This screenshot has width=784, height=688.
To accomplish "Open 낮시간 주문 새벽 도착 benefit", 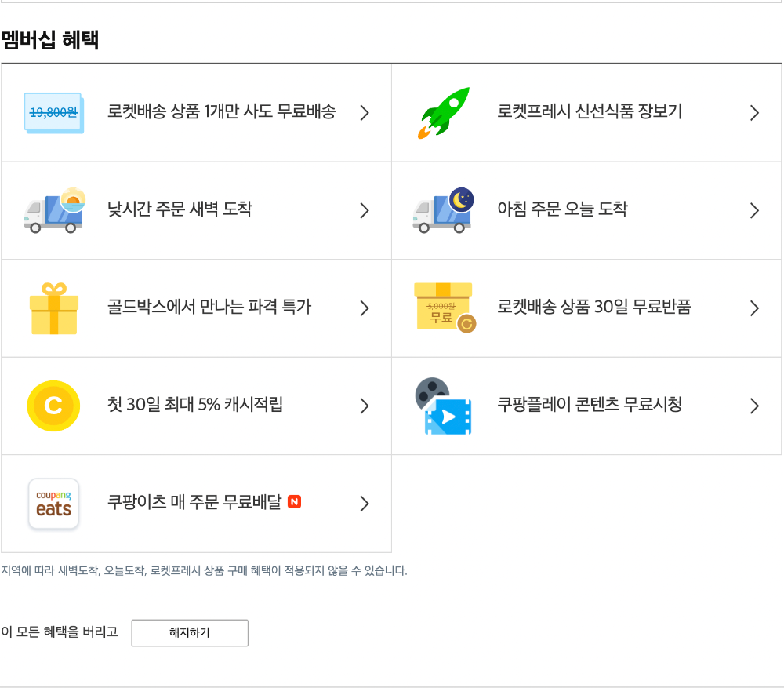I will tap(197, 211).
